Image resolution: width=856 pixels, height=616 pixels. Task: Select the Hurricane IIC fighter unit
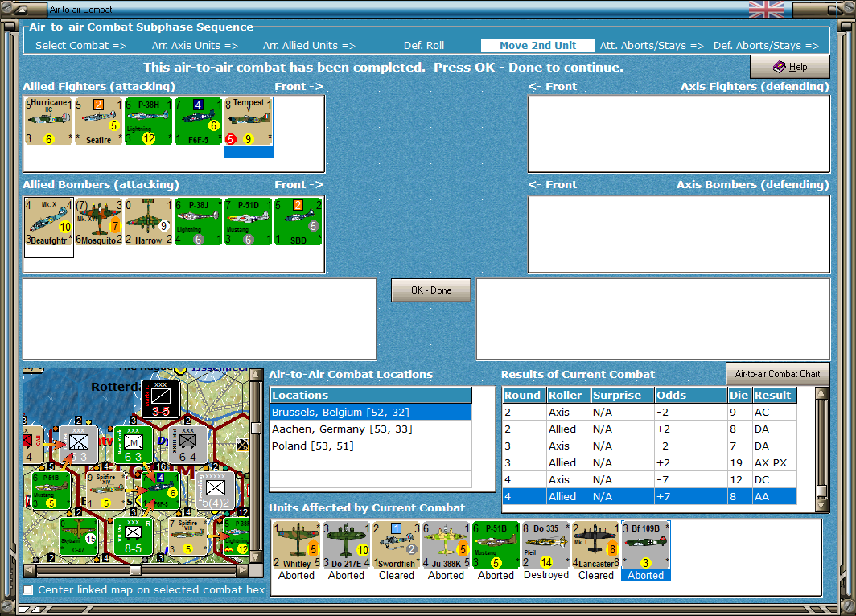pos(48,121)
